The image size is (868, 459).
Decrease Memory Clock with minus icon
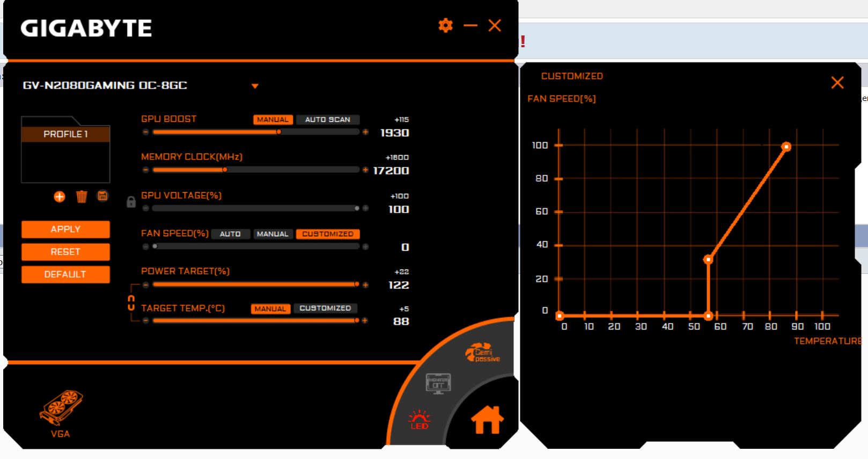pos(145,170)
